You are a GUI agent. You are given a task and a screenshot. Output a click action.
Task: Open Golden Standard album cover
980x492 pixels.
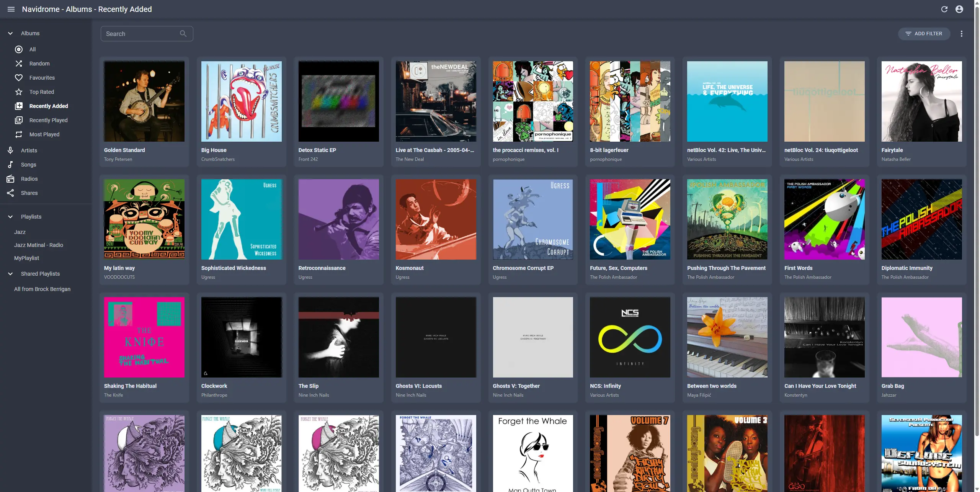(x=144, y=101)
